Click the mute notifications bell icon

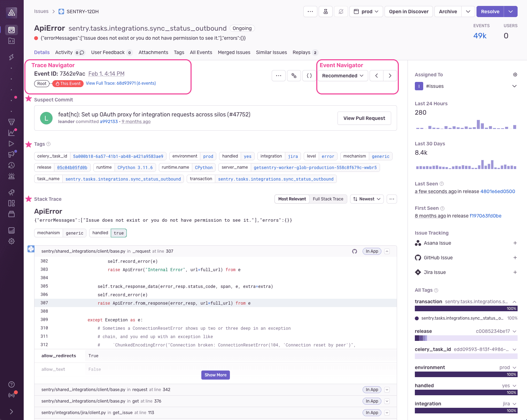341,12
